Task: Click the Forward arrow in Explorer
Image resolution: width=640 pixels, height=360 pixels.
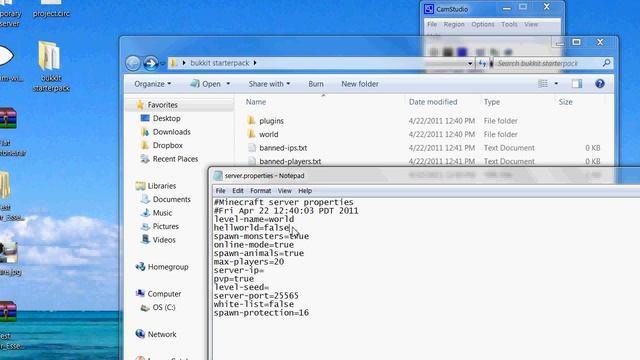Action: click(x=151, y=63)
